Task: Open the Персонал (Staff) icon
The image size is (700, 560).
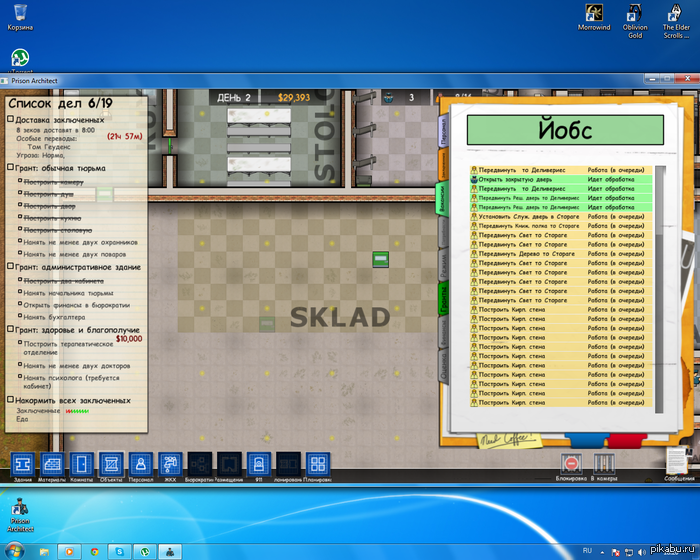Action: click(x=141, y=465)
